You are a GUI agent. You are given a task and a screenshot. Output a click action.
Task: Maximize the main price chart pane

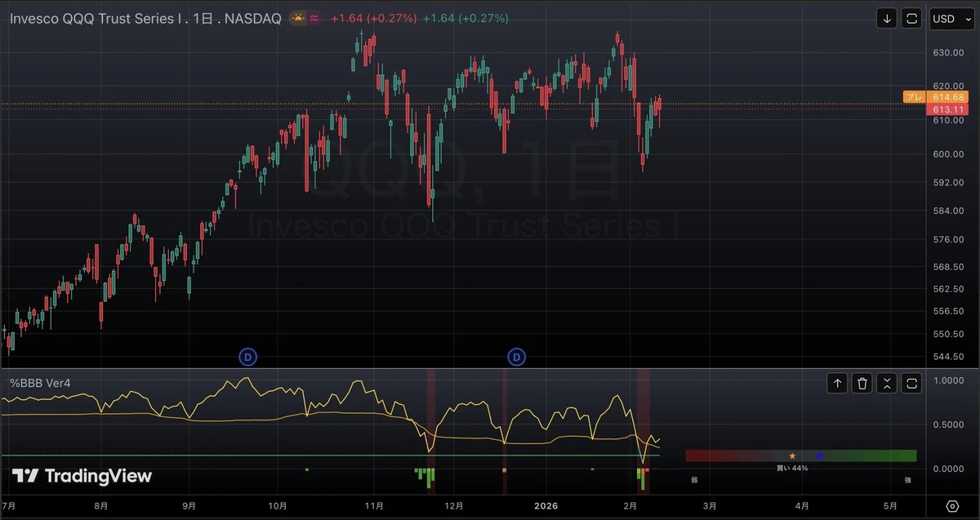click(912, 19)
